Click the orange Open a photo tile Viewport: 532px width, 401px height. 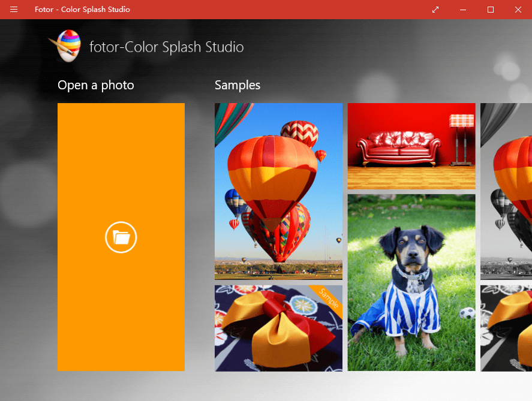[121, 237]
